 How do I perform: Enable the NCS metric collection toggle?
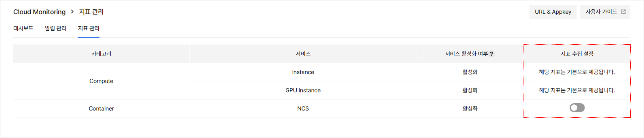pyautogui.click(x=577, y=108)
